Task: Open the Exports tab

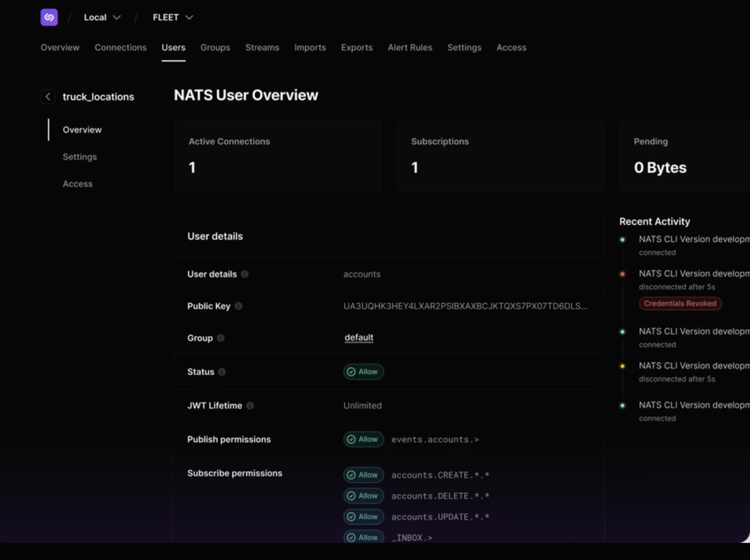Action: 357,47
